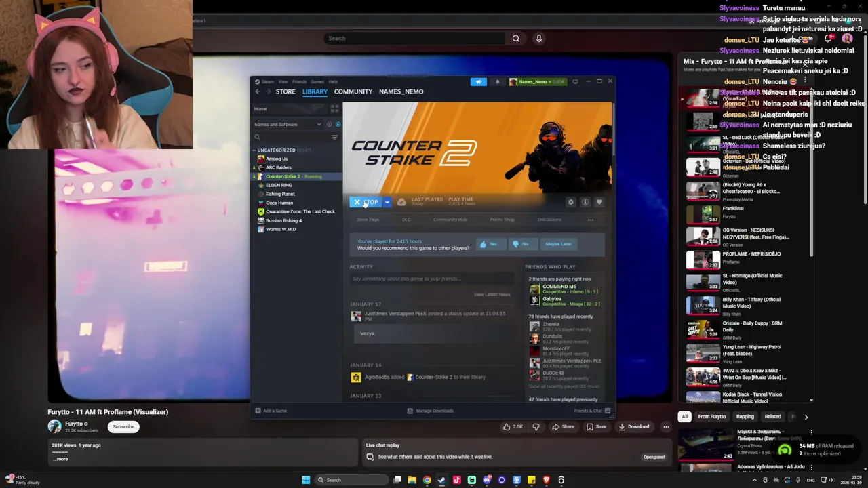Image resolution: width=868 pixels, height=488 pixels.
Task: Open Steam announcements megaphone button
Action: [x=479, y=82]
